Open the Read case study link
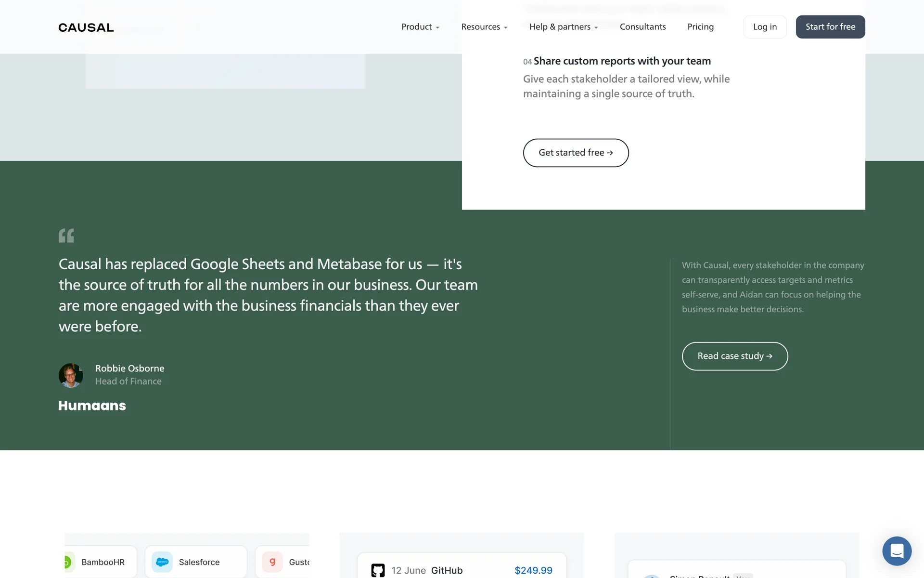Viewport: 924px width, 578px height. pos(734,356)
